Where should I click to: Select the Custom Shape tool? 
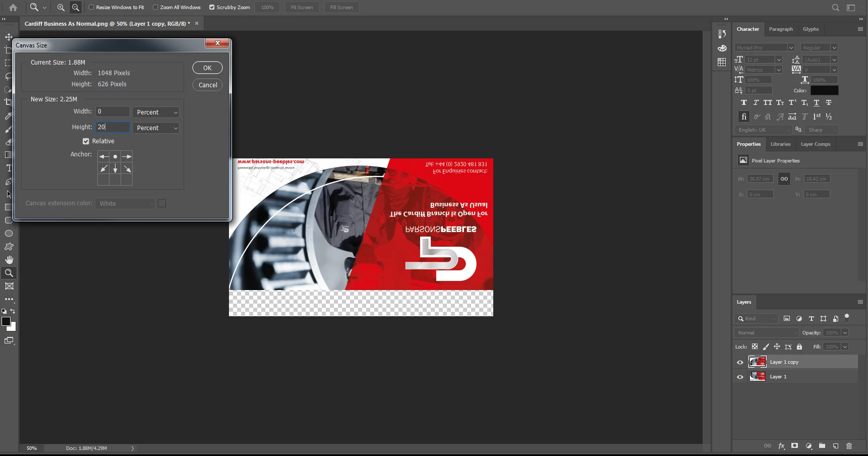coord(9,247)
